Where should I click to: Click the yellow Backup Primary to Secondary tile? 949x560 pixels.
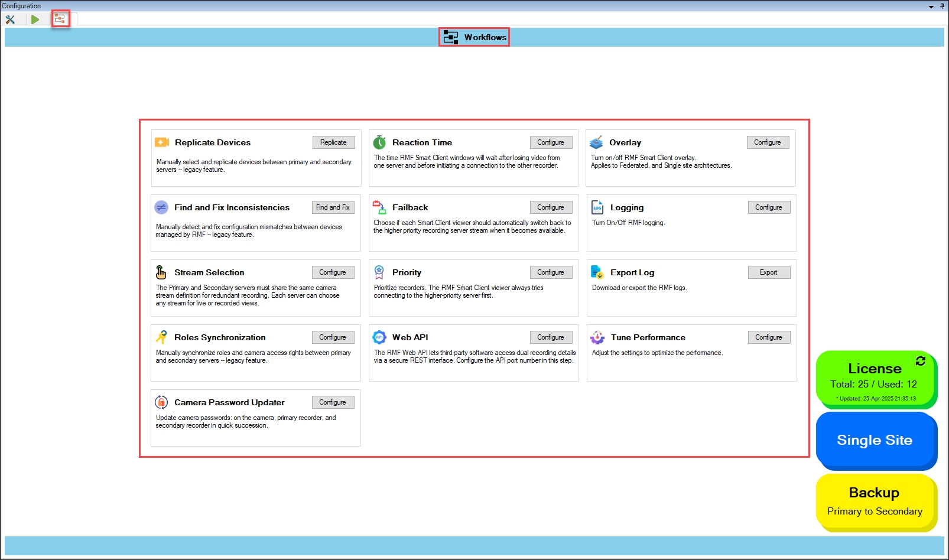pos(875,501)
